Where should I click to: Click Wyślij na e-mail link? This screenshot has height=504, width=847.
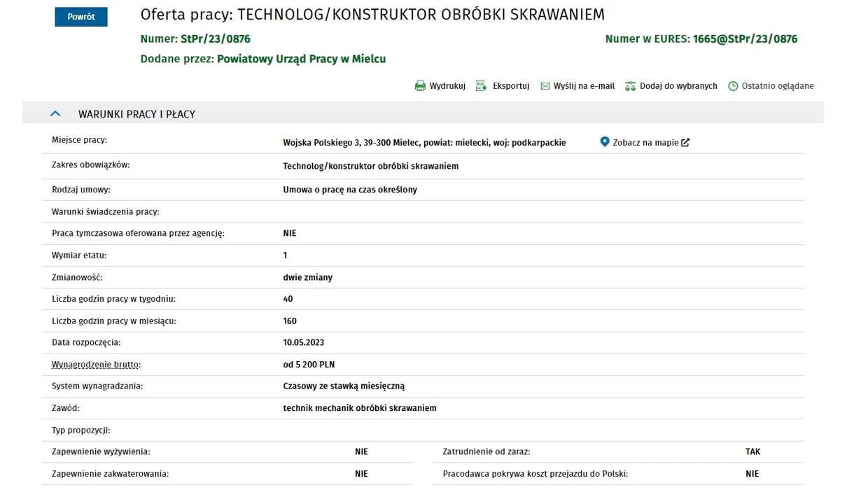click(x=584, y=86)
